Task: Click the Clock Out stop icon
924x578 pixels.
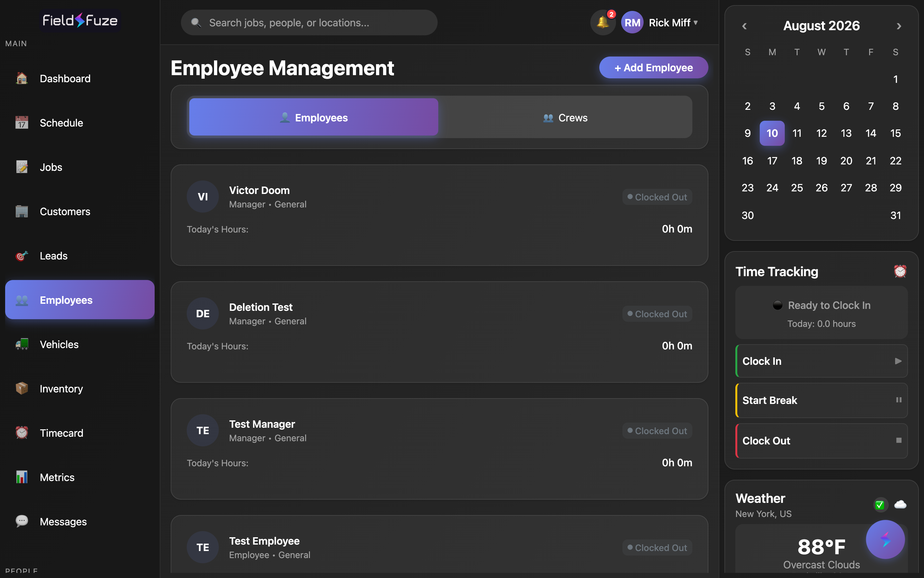Action: pyautogui.click(x=899, y=440)
